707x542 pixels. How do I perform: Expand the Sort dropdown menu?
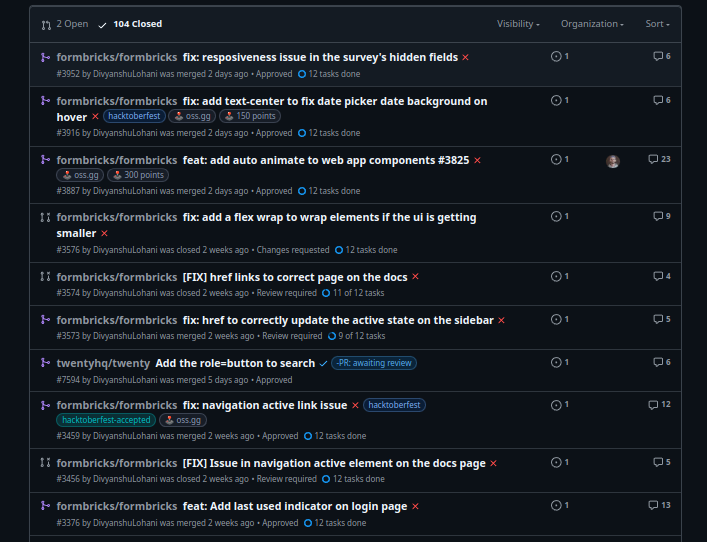click(x=657, y=24)
